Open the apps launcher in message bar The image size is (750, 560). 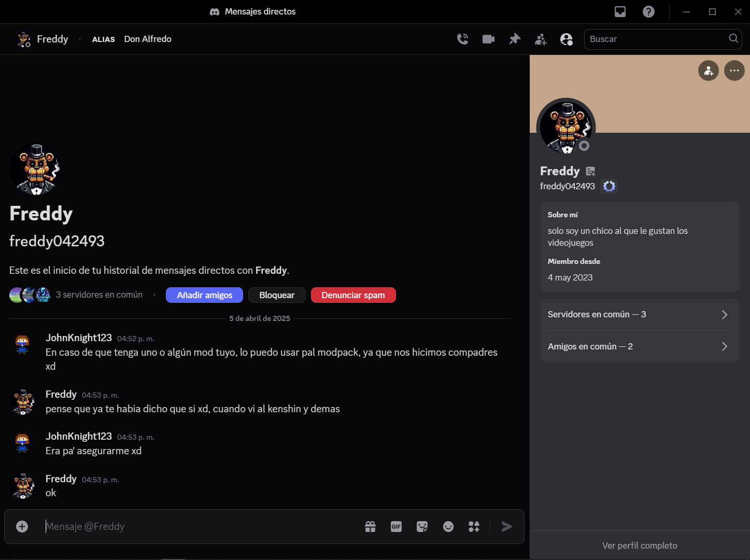pyautogui.click(x=474, y=526)
